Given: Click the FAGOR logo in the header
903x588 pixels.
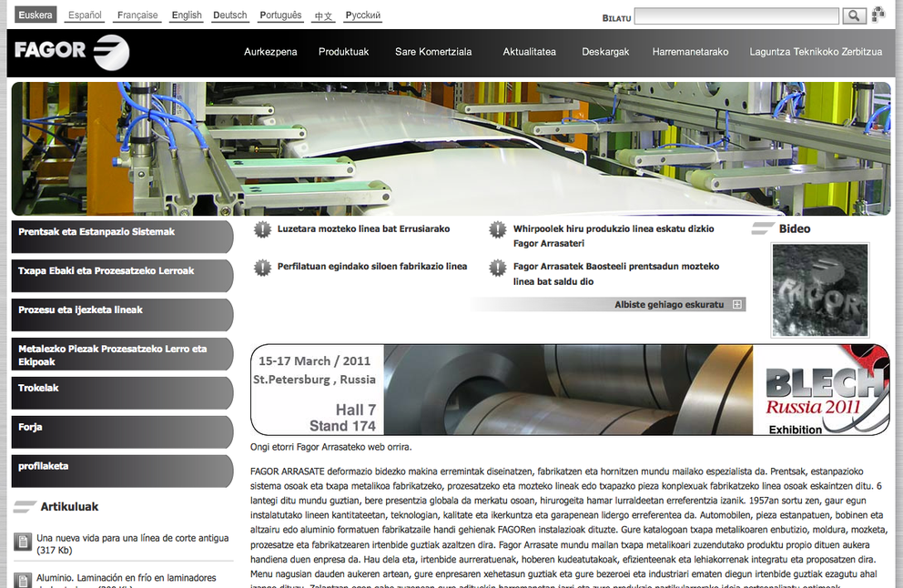Looking at the screenshot, I should tap(72, 53).
